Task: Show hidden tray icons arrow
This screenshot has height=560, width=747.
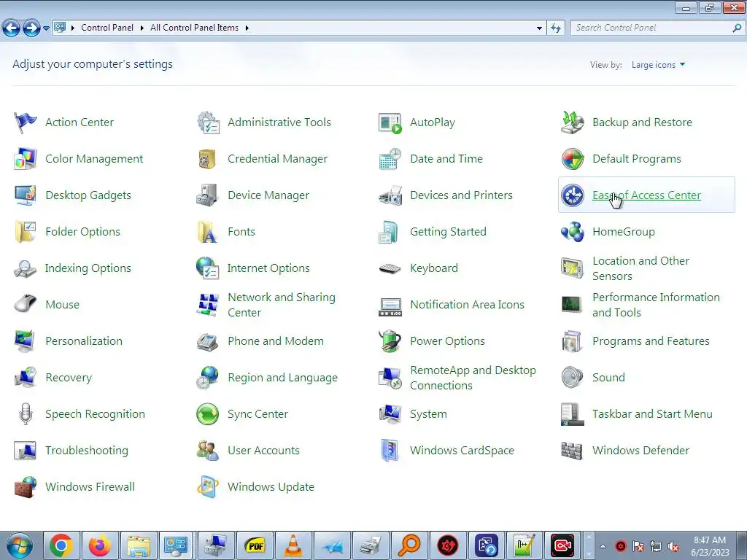Action: (x=603, y=546)
